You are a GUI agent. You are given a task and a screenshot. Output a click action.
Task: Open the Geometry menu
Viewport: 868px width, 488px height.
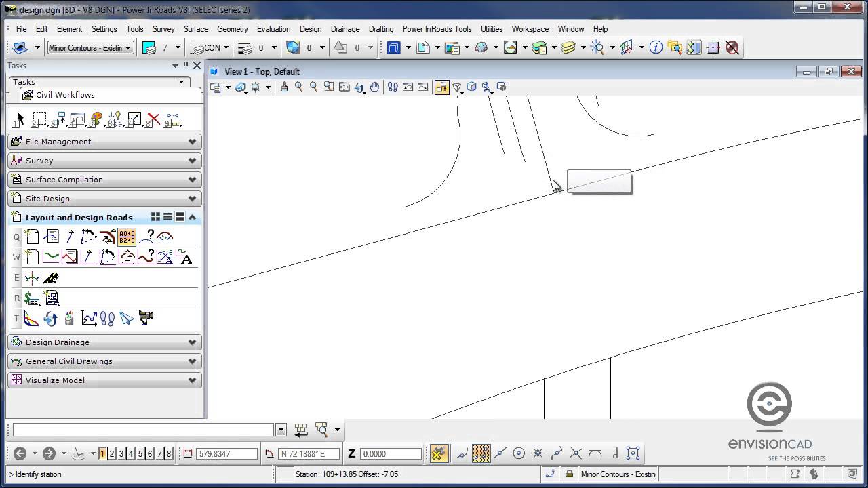click(233, 29)
